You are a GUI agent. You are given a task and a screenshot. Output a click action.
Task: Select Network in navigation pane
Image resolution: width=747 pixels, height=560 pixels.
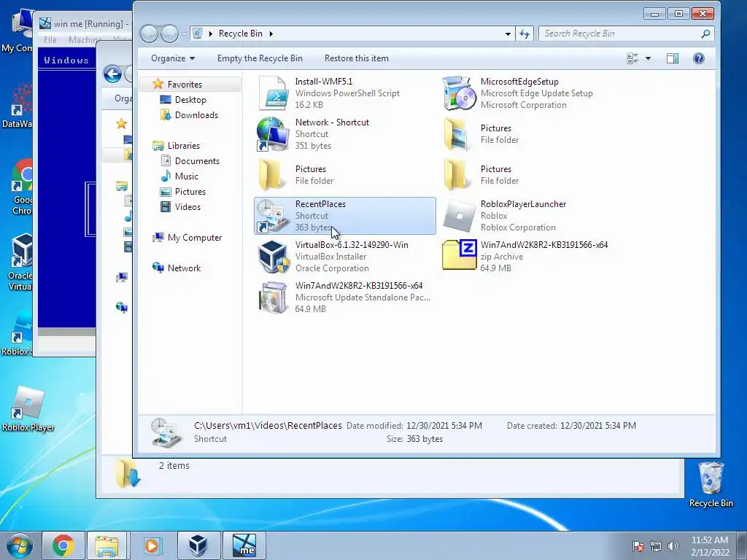[x=183, y=268]
